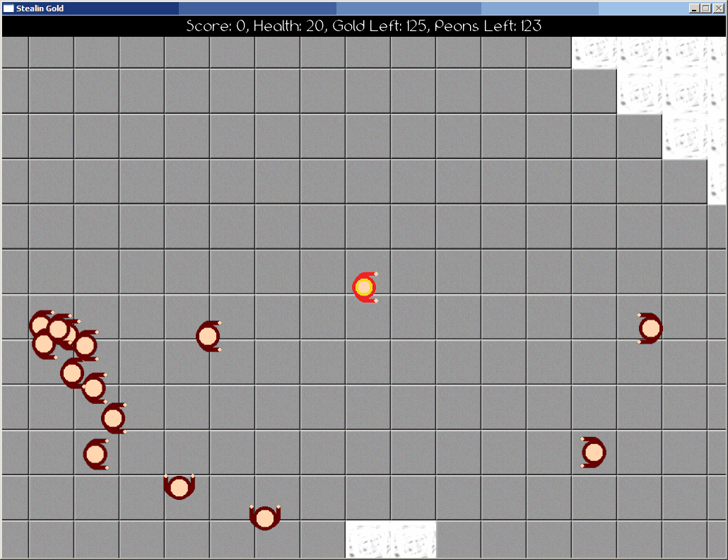Click the peon in the lower-right area
The image size is (728, 560).
point(593,452)
